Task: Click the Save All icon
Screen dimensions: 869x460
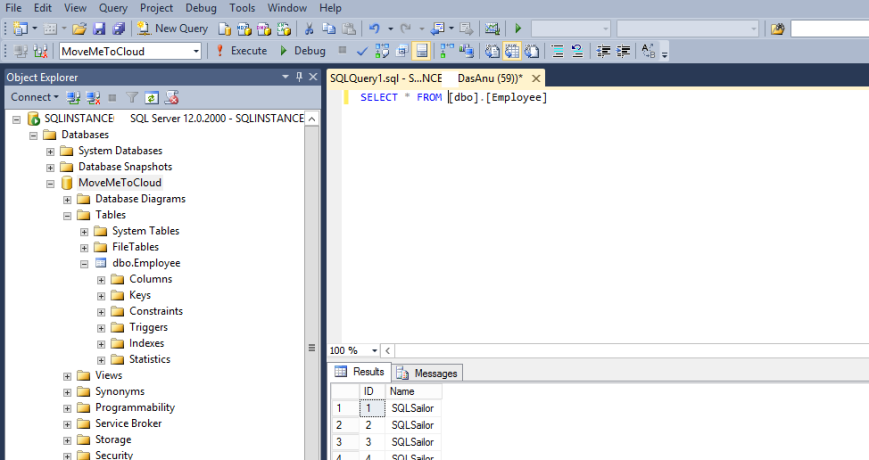Action: coord(120,29)
